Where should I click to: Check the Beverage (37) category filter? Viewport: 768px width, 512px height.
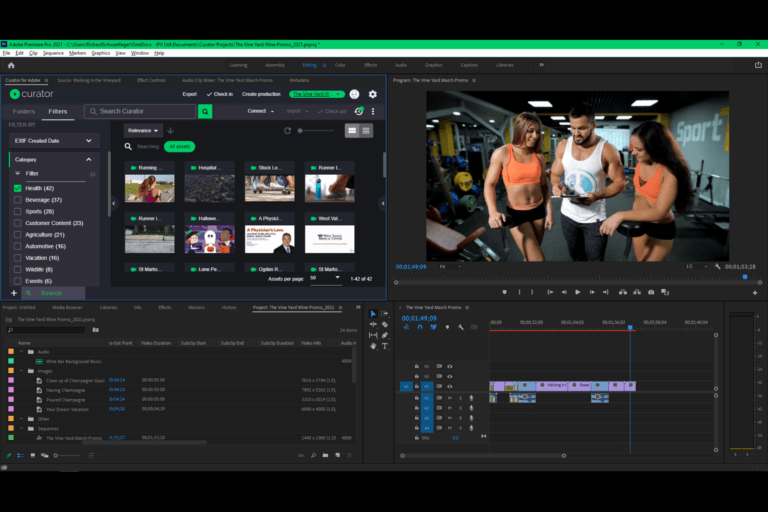pyautogui.click(x=18, y=200)
